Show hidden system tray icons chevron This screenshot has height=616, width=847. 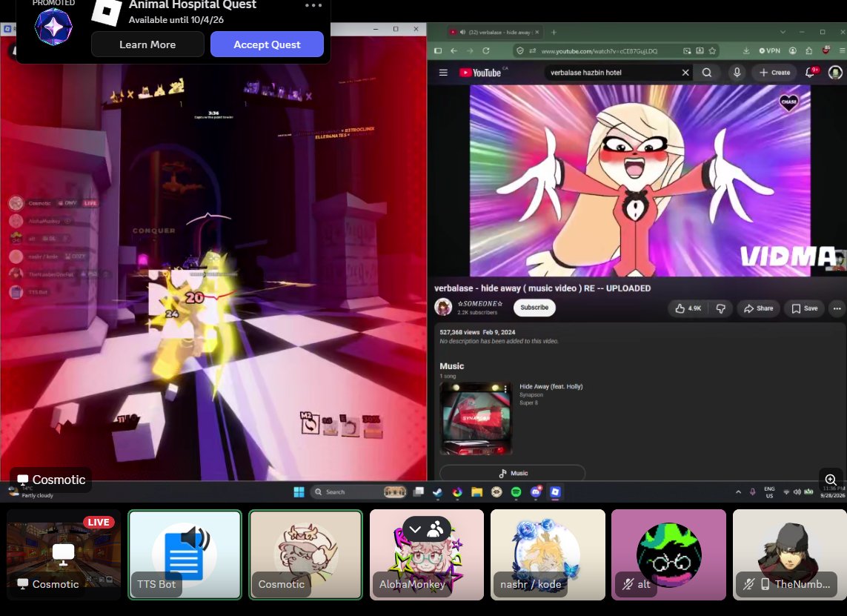[x=738, y=491]
